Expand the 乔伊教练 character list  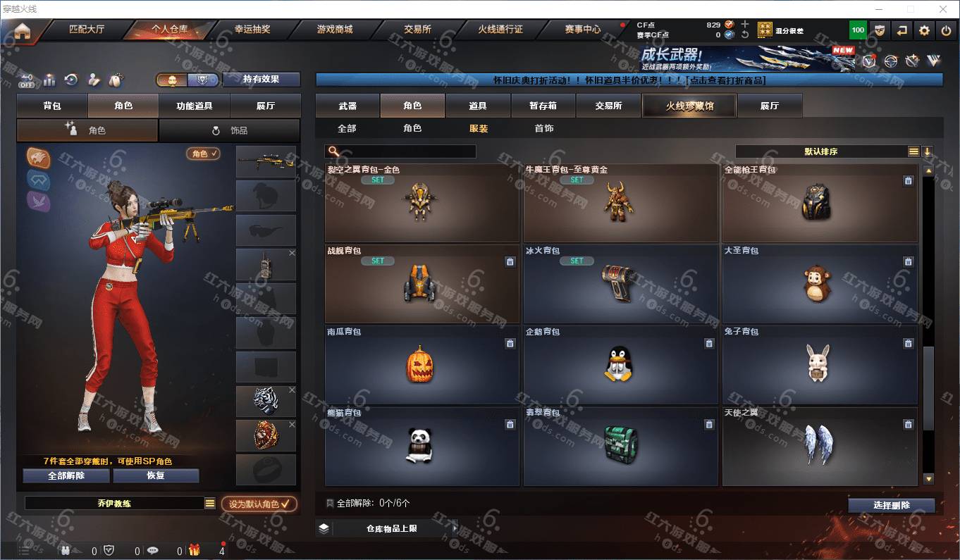click(x=209, y=503)
